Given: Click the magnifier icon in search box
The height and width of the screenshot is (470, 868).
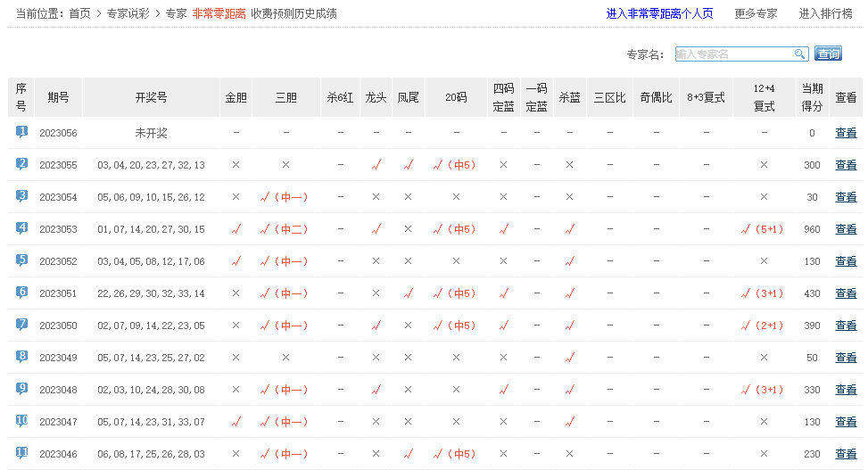Looking at the screenshot, I should (799, 54).
